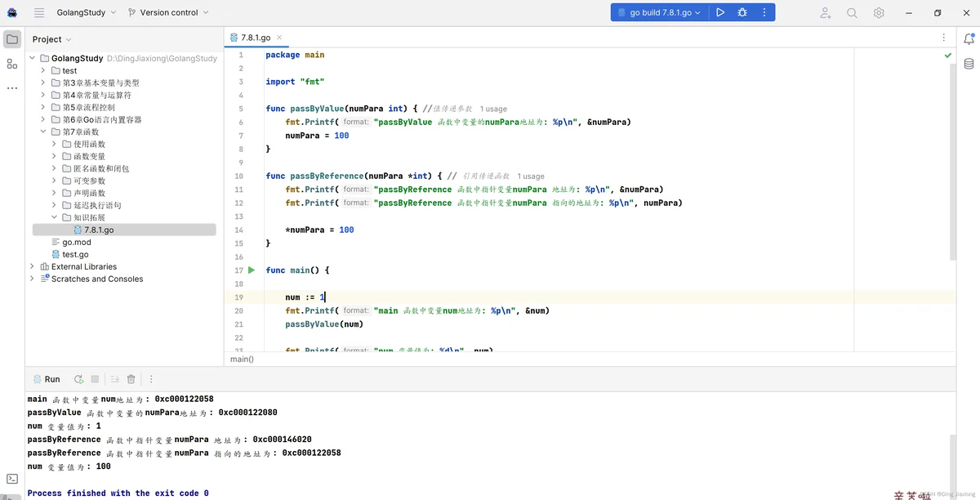Click the green run gutter icon beside main()
Viewport: 980px width, 500px height.
click(252, 270)
